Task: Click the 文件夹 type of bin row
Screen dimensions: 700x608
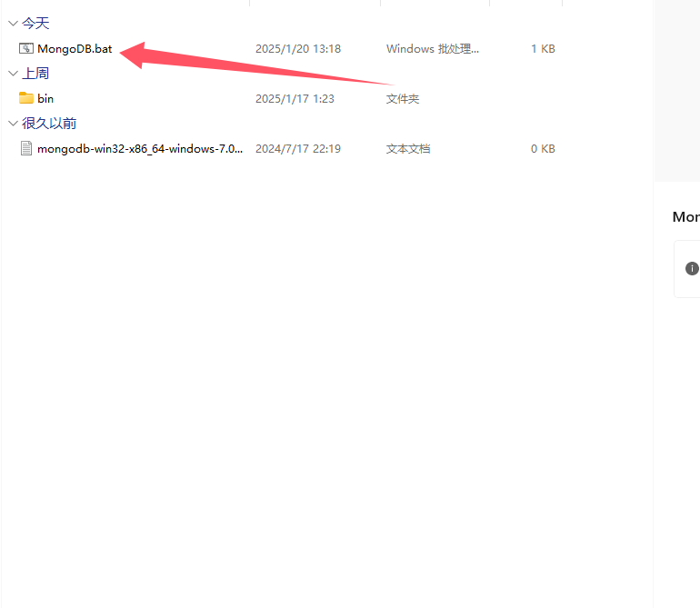Action: [403, 98]
